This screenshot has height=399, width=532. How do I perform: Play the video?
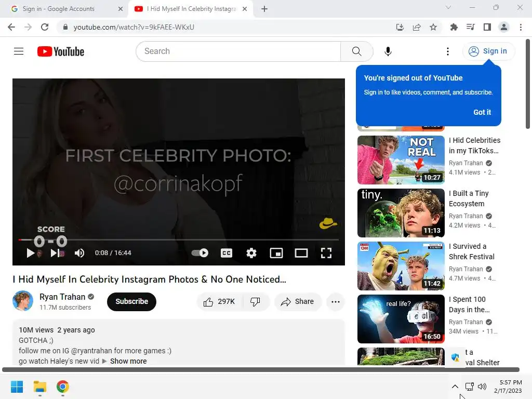tap(31, 253)
